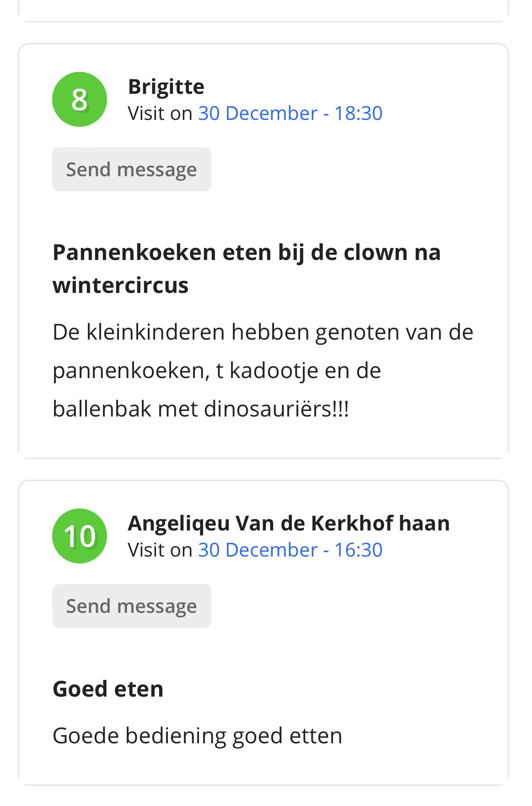Click the word 'wintercircus' in the review title
Image resolution: width=532 pixels, height=806 pixels.
point(121,285)
